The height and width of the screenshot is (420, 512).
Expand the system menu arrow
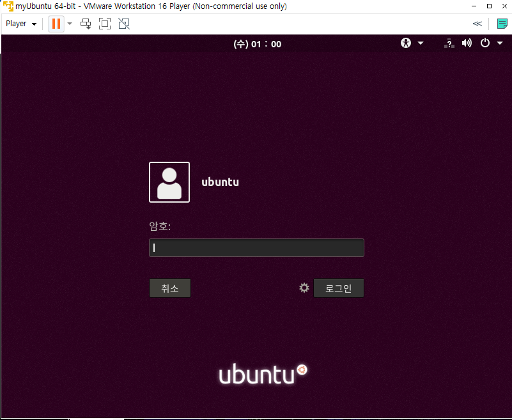[x=500, y=43]
